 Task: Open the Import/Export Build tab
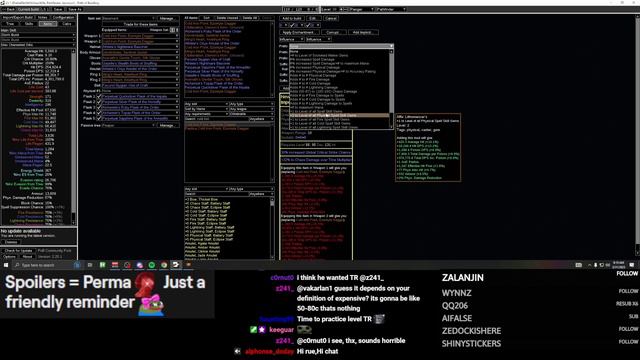[x=18, y=18]
